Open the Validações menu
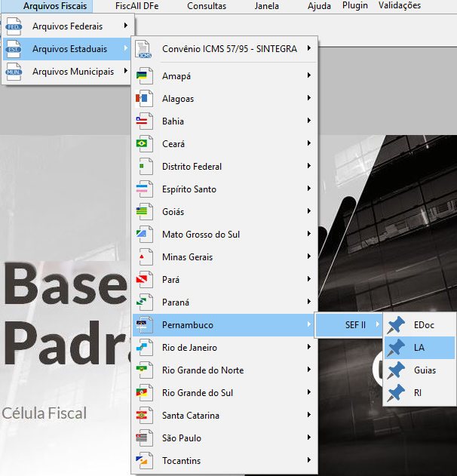This screenshot has height=476, width=457. [400, 6]
